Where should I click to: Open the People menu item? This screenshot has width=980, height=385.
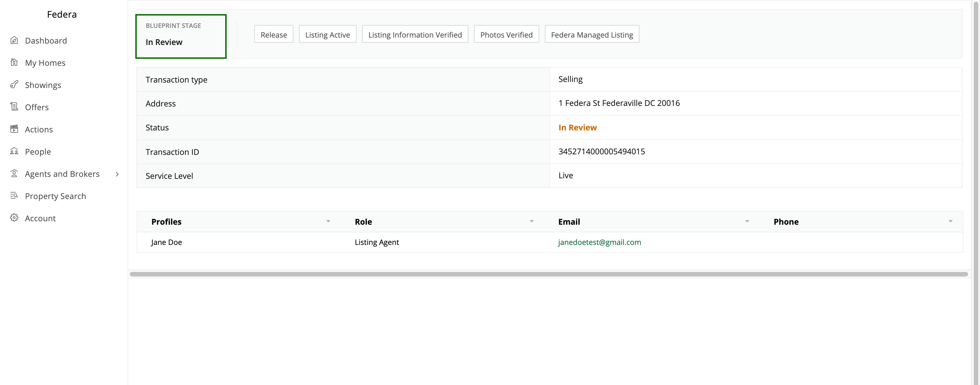(x=38, y=151)
